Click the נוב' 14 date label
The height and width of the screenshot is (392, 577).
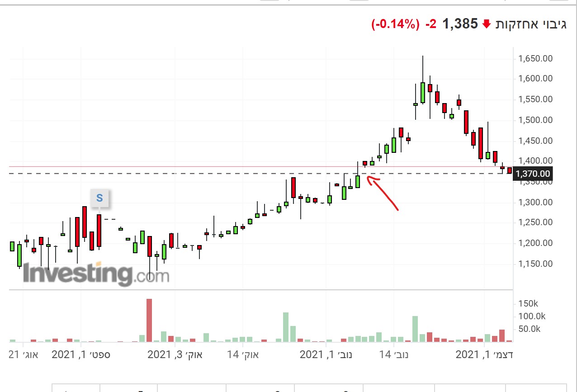(x=393, y=354)
